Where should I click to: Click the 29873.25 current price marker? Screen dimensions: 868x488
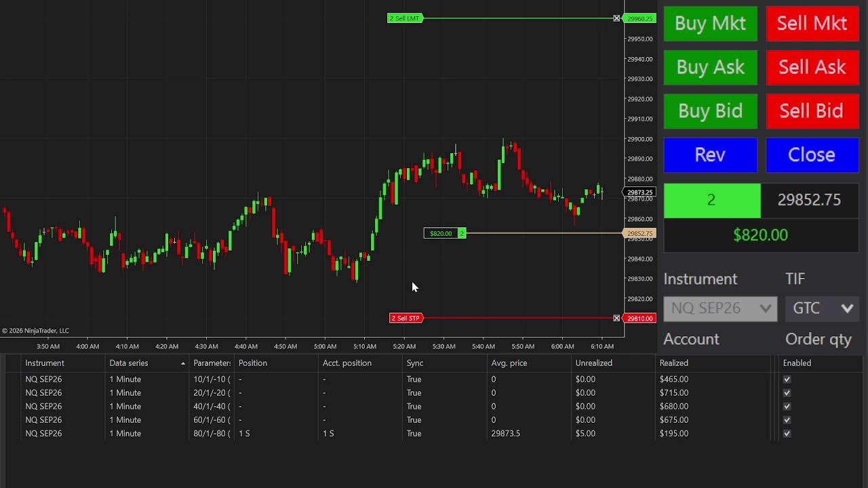(x=639, y=192)
